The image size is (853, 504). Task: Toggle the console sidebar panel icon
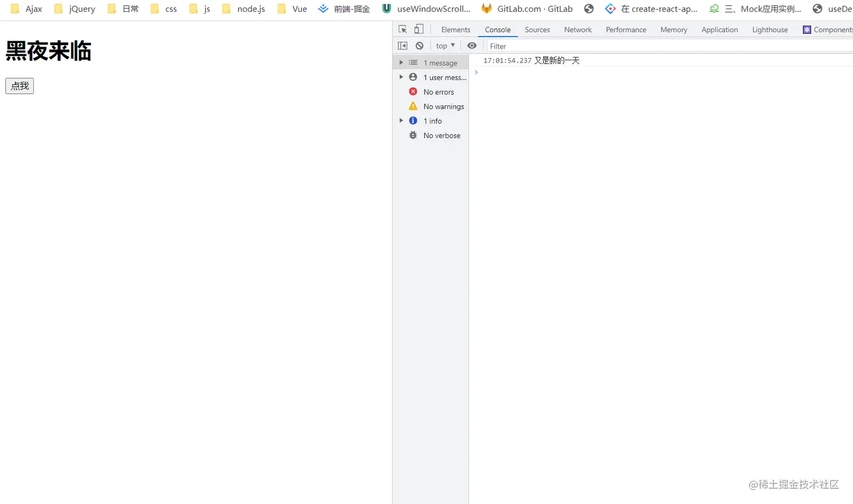pyautogui.click(x=402, y=46)
